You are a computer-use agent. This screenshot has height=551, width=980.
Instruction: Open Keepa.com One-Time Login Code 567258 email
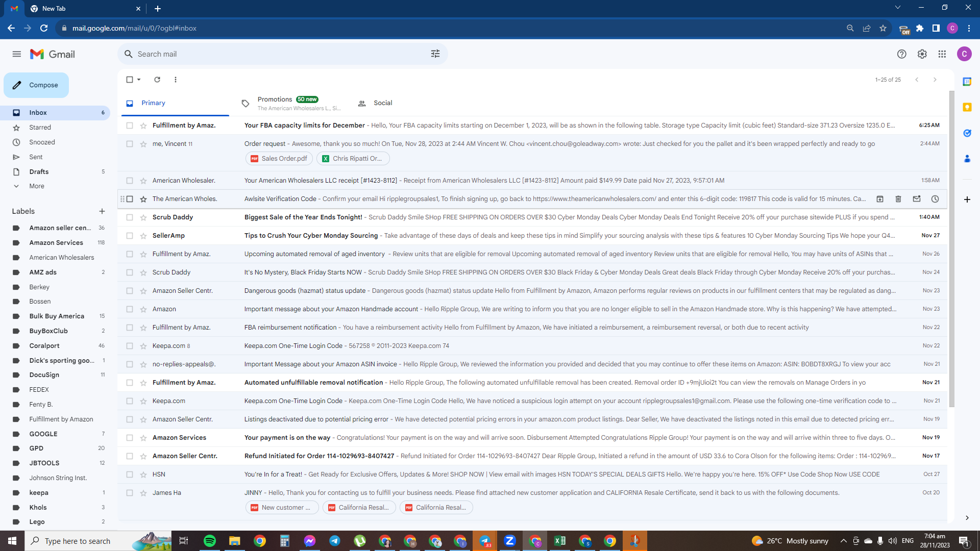[x=532, y=346]
